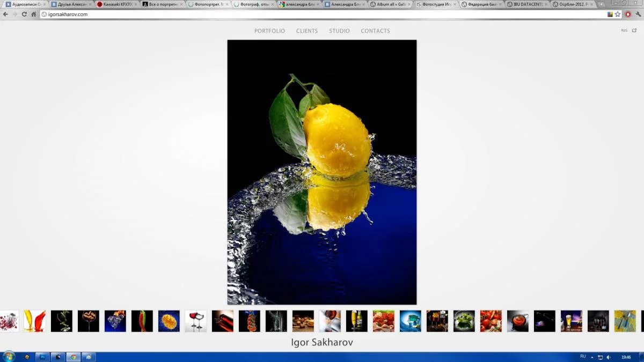Image resolution: width=644 pixels, height=362 pixels.
Task: Go to the browser home page icon
Action: [x=34, y=14]
